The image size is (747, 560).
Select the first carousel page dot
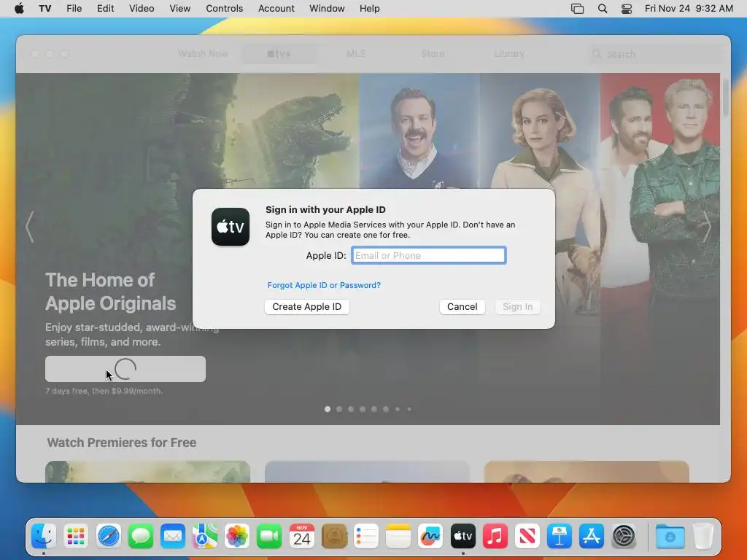tap(328, 409)
